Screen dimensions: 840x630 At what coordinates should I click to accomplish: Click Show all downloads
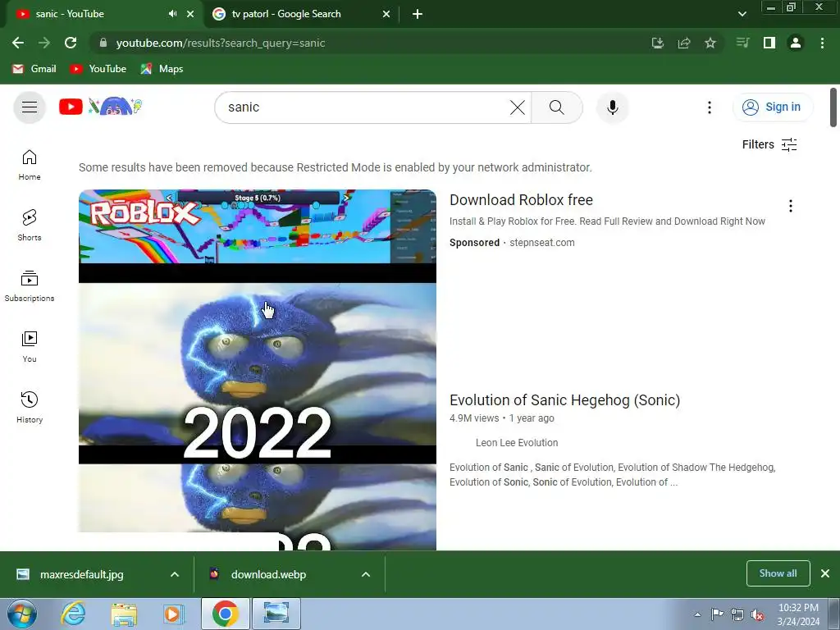pos(778,573)
